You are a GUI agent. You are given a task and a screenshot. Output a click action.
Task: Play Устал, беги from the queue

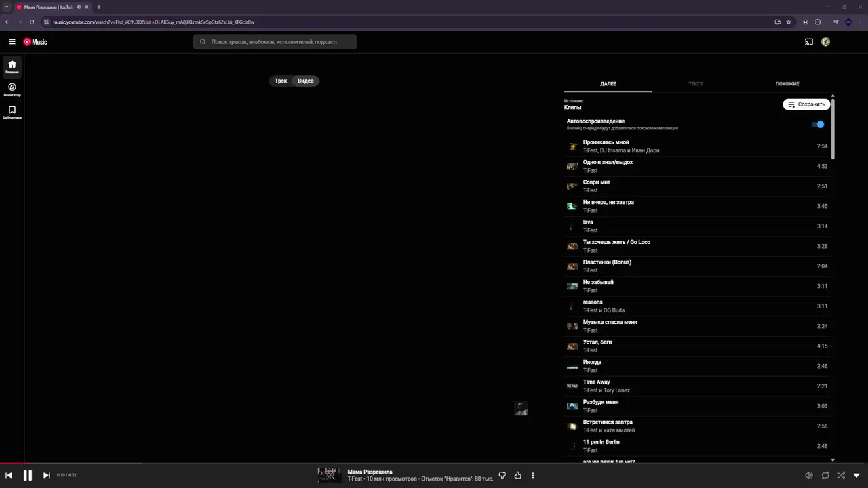click(x=697, y=346)
